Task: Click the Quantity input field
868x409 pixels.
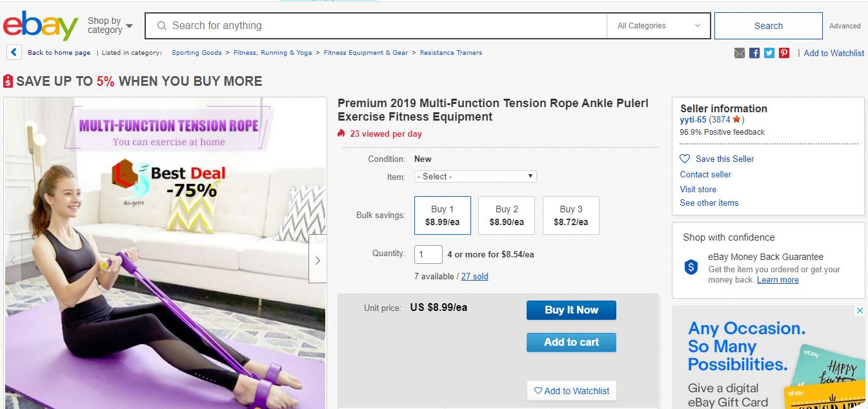Action: point(428,254)
